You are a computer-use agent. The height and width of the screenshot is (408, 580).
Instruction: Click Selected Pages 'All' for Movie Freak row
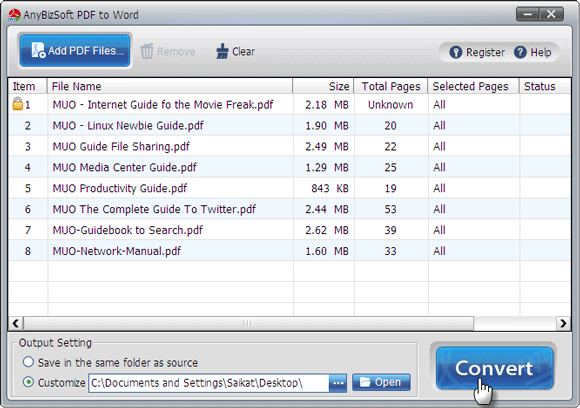pyautogui.click(x=439, y=105)
